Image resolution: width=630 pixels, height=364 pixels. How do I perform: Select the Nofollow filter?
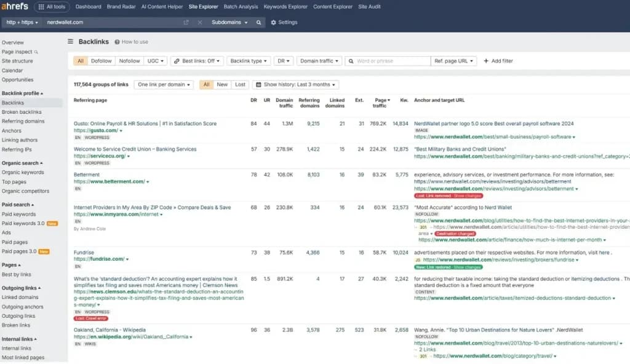(129, 61)
